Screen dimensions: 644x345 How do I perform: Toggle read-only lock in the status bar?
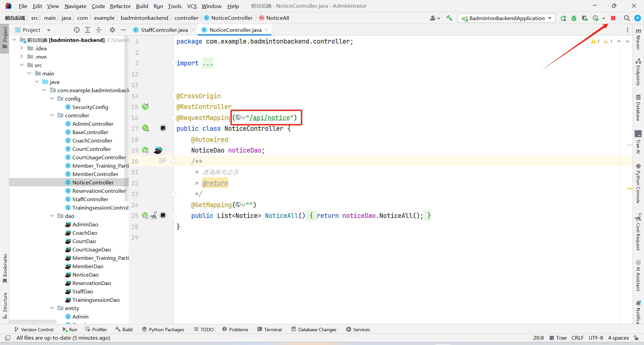click(x=636, y=338)
